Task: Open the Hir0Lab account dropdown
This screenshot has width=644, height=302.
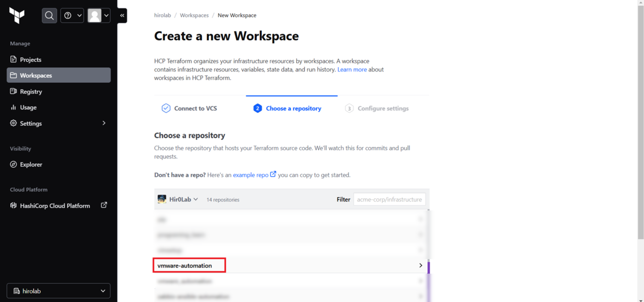Action: point(178,199)
